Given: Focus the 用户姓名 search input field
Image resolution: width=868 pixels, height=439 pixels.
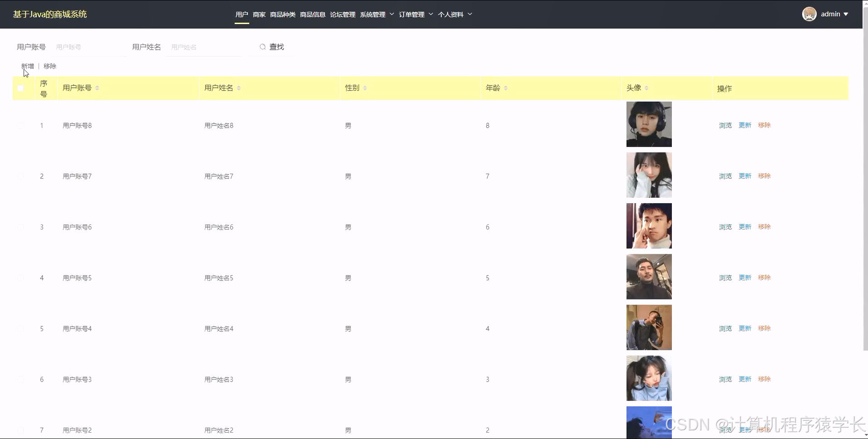Looking at the screenshot, I should [x=204, y=47].
